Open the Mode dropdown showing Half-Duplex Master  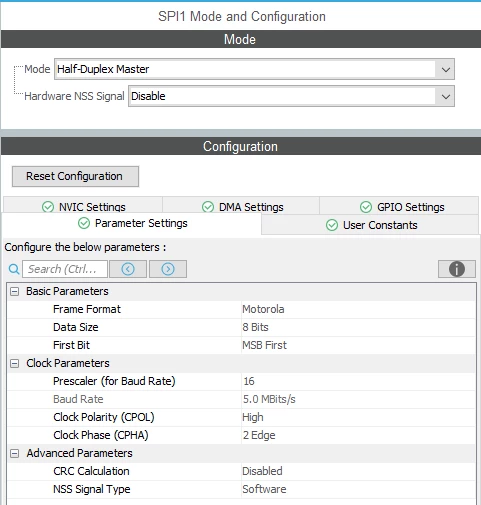pyautogui.click(x=254, y=69)
